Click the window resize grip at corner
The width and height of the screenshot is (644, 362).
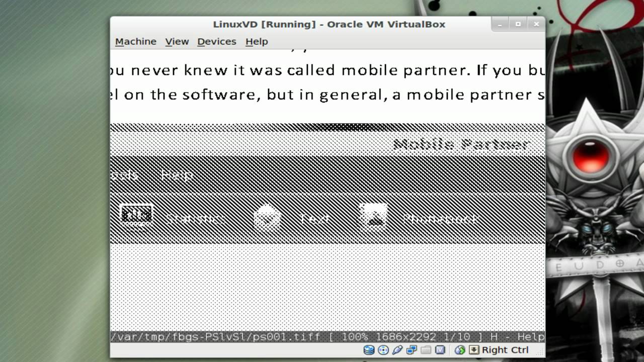[x=540, y=352]
